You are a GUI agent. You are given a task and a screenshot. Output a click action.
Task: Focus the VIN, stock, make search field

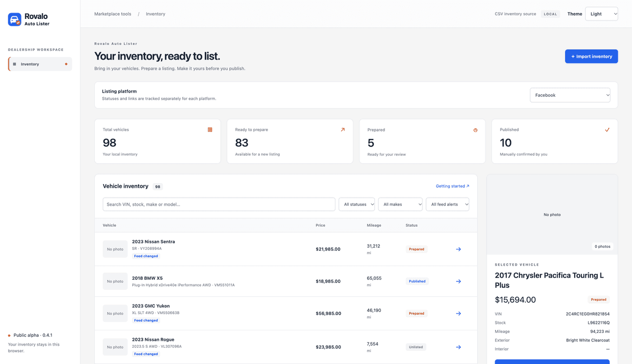(x=219, y=204)
